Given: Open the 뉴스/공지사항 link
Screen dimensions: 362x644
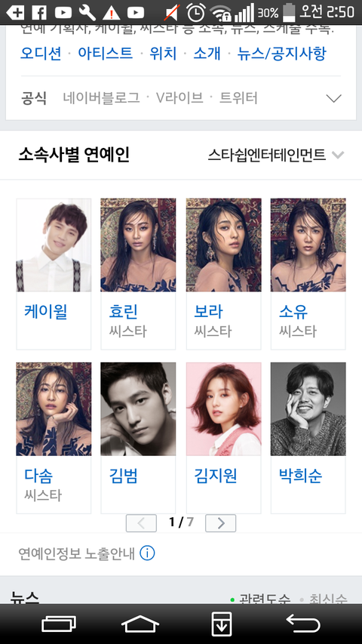Looking at the screenshot, I should pyautogui.click(x=281, y=53).
